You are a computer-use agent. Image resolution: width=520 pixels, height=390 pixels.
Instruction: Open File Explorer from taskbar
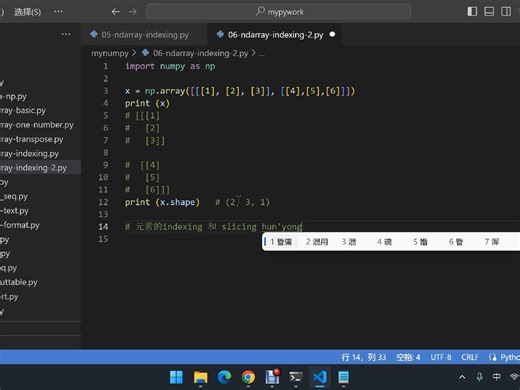tap(200, 377)
